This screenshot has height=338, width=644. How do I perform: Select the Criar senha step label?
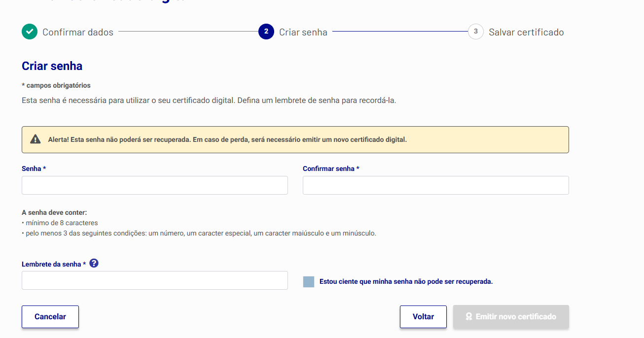click(303, 33)
